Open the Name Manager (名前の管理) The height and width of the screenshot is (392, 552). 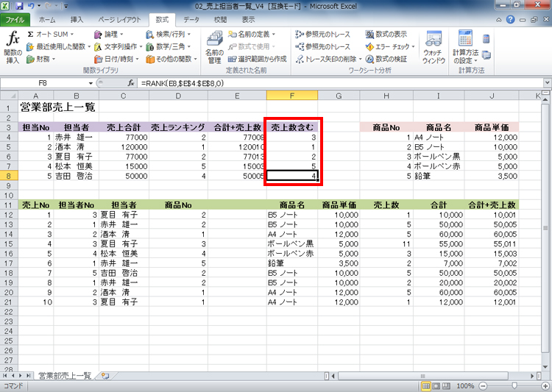coord(214,48)
